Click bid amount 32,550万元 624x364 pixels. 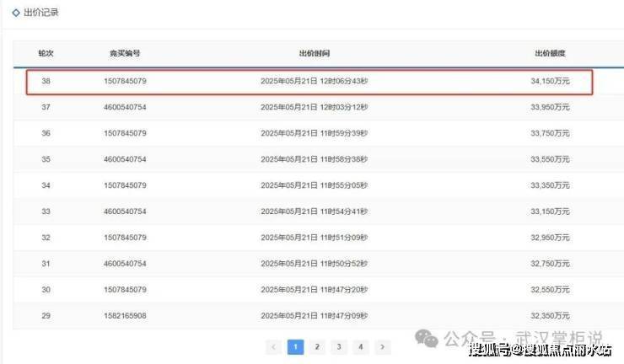click(550, 290)
